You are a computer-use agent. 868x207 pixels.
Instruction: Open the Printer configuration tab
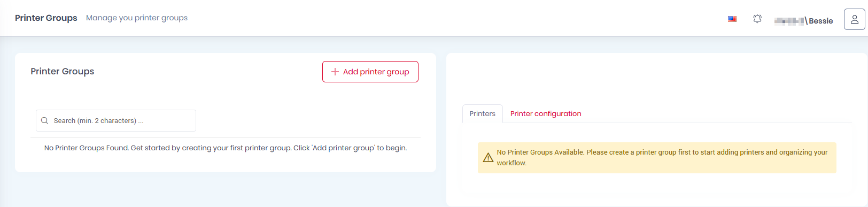546,113
